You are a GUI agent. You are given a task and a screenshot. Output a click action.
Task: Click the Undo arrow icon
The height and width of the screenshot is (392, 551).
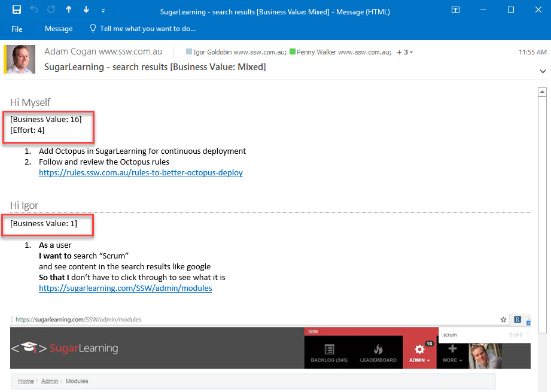34,10
